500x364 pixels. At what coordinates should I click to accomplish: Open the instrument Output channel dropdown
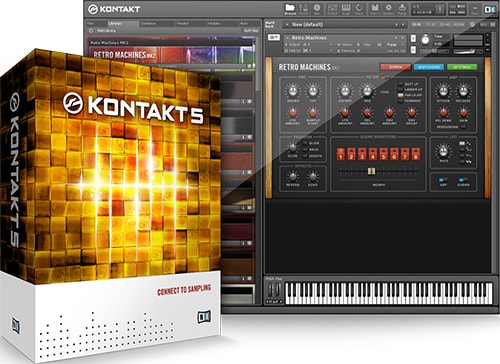click(x=331, y=44)
